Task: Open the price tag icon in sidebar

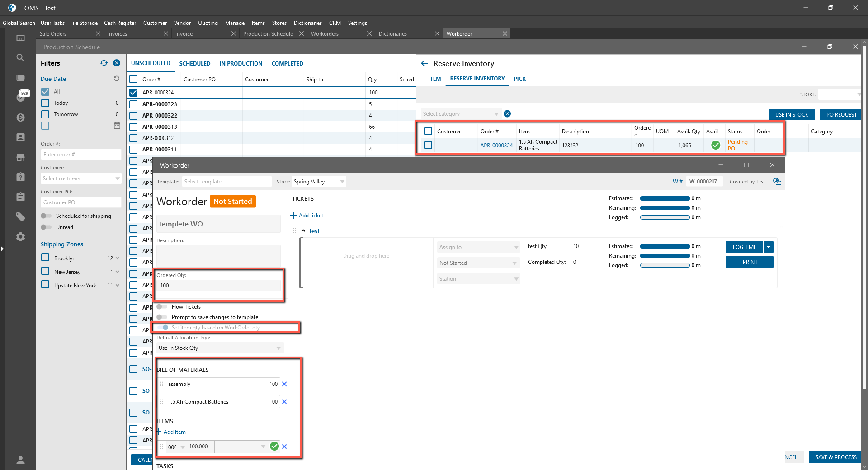Action: [x=20, y=217]
